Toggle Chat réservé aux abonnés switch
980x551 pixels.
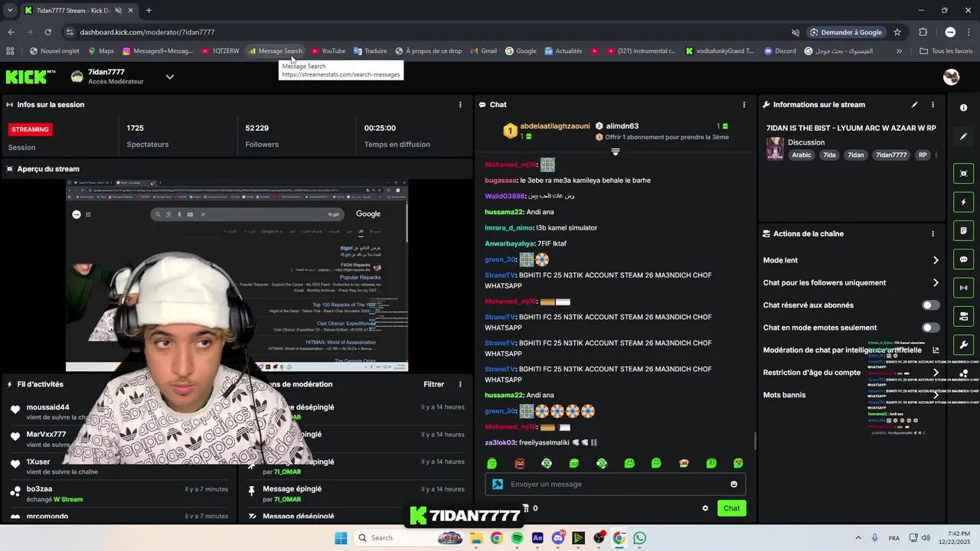click(930, 305)
